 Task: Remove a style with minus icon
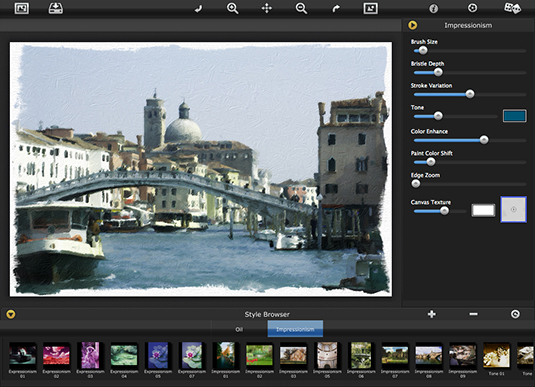[473, 314]
